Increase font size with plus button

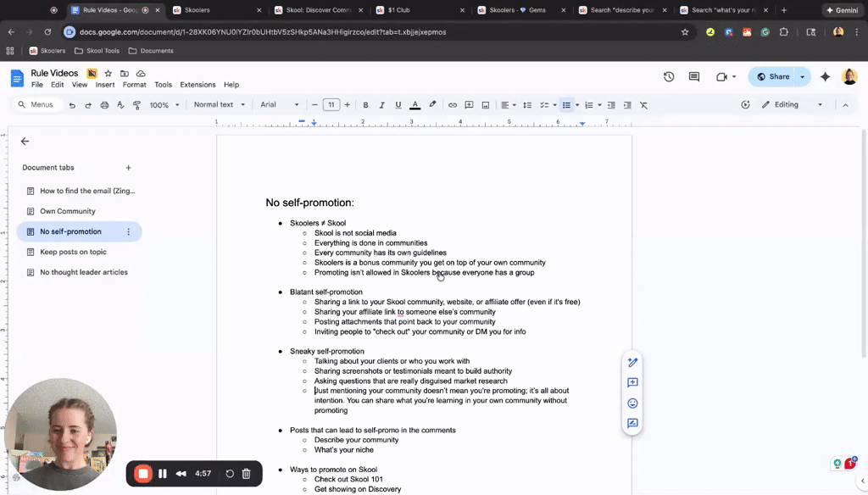tap(347, 104)
